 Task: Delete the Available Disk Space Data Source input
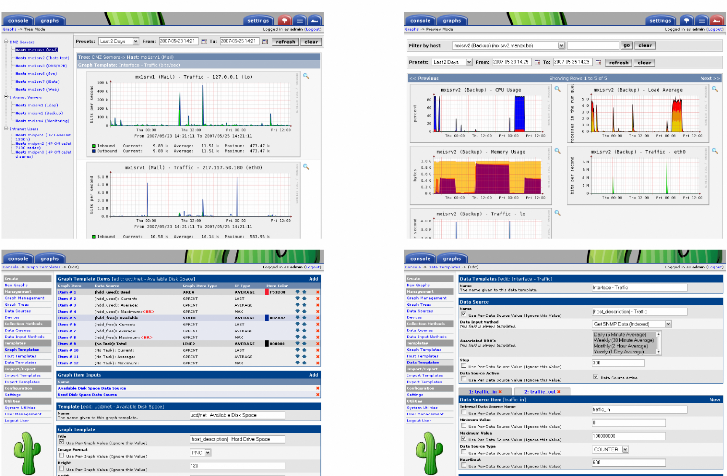click(x=318, y=388)
